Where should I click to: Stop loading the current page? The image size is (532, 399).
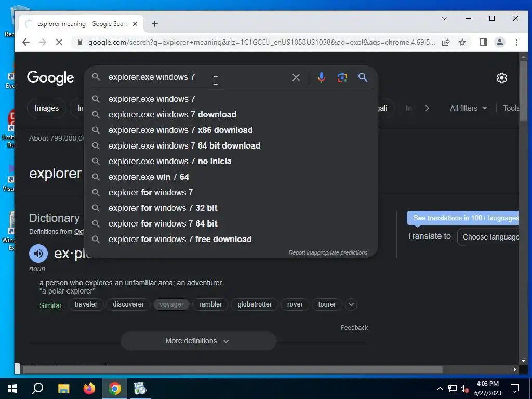pos(59,42)
